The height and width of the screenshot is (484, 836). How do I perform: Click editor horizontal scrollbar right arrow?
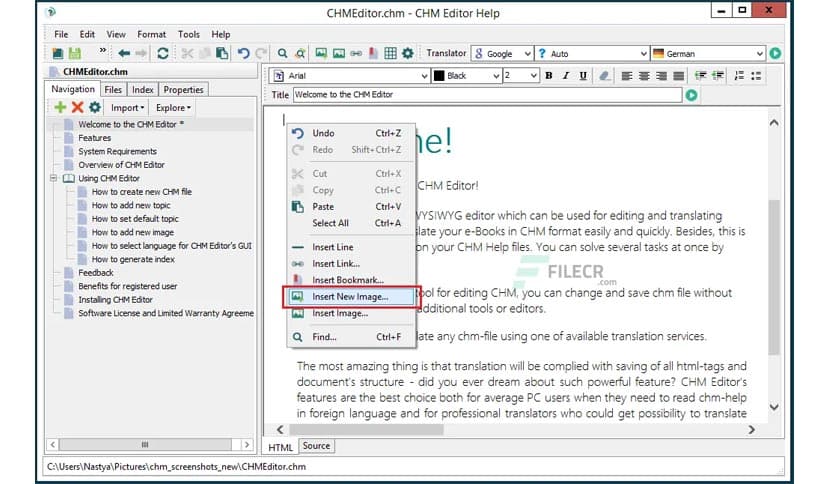pos(751,430)
